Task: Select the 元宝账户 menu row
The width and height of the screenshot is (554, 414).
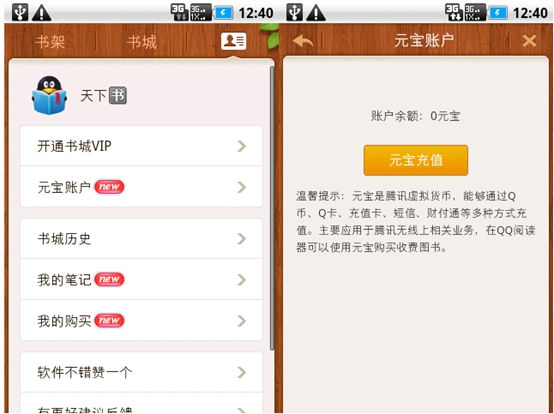Action: 141,187
